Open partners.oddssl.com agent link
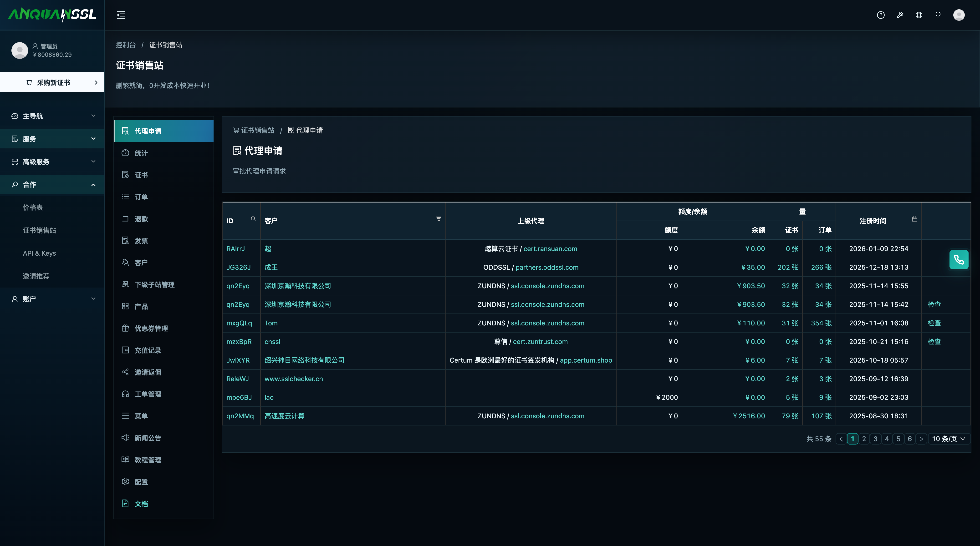 click(x=547, y=267)
